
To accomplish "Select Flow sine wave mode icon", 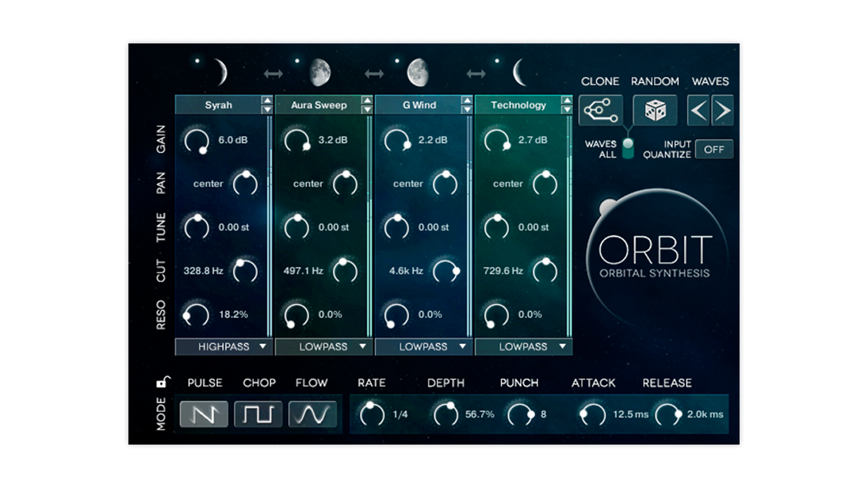I will click(312, 414).
